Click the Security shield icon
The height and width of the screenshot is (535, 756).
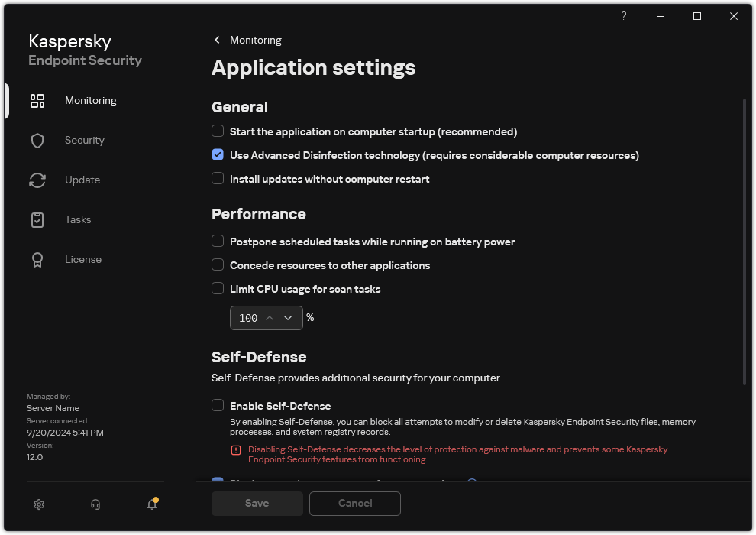point(37,141)
